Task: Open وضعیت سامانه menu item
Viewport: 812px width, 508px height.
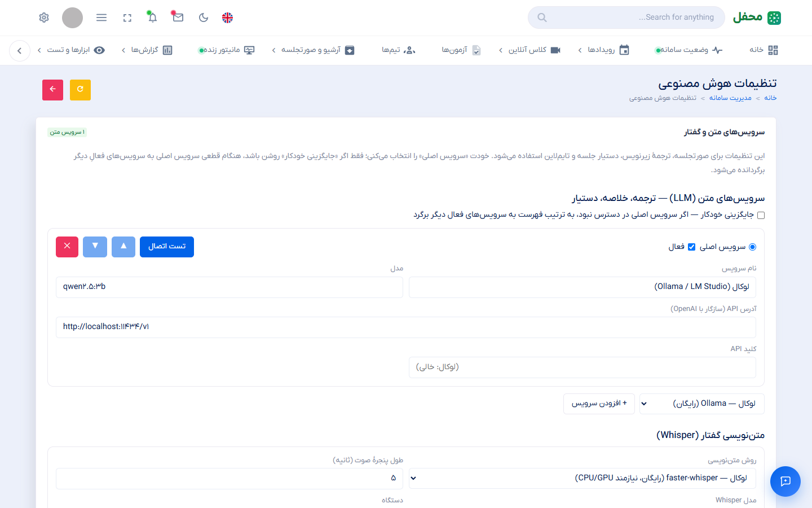Action: pyautogui.click(x=688, y=50)
